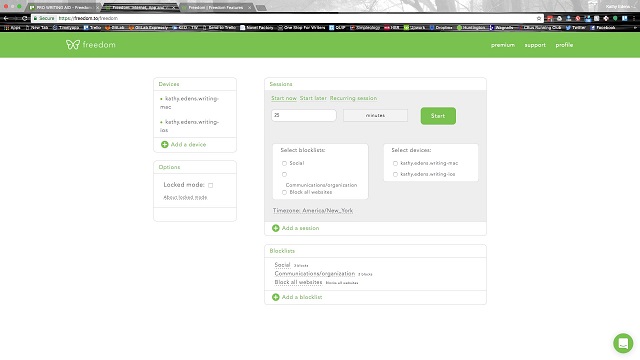
Task: Open the Upwork bookmark
Action: pyautogui.click(x=414, y=28)
